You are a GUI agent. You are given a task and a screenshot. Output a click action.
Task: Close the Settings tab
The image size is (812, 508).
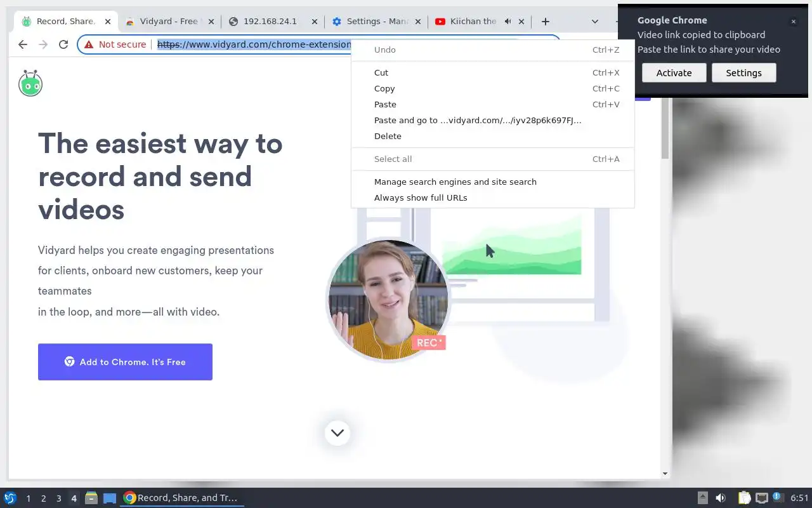coord(418,21)
